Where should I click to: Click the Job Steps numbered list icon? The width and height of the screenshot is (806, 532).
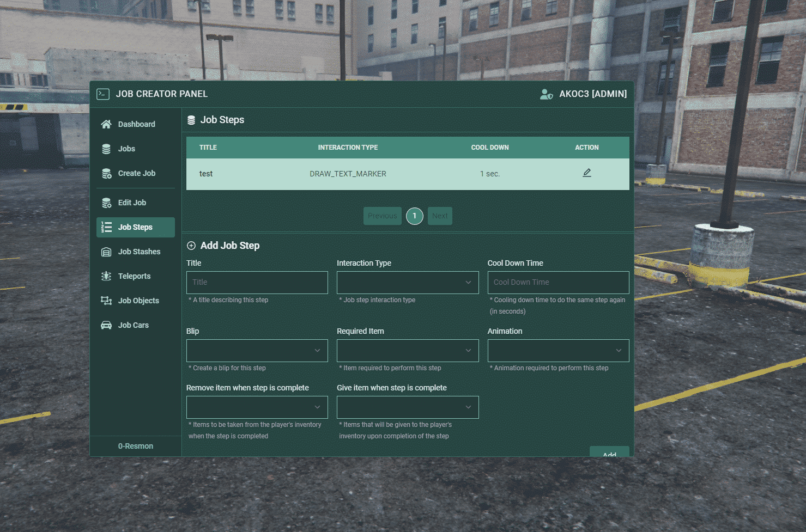(106, 227)
